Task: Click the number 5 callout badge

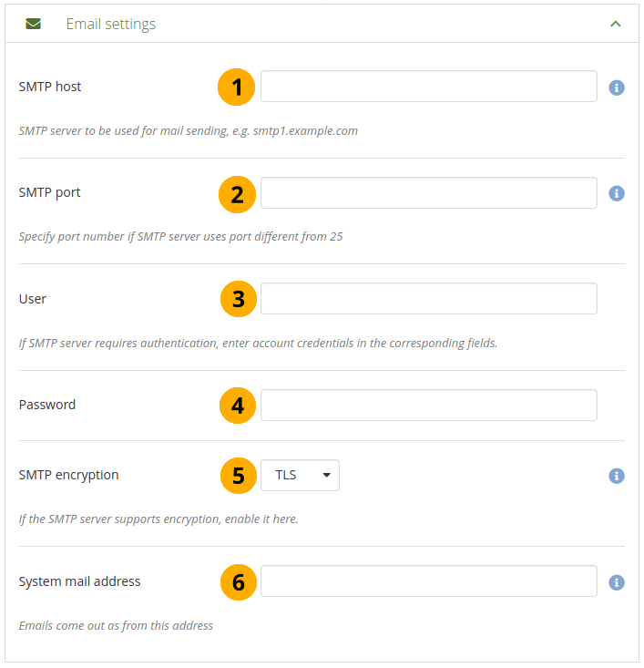Action: pyautogui.click(x=237, y=476)
